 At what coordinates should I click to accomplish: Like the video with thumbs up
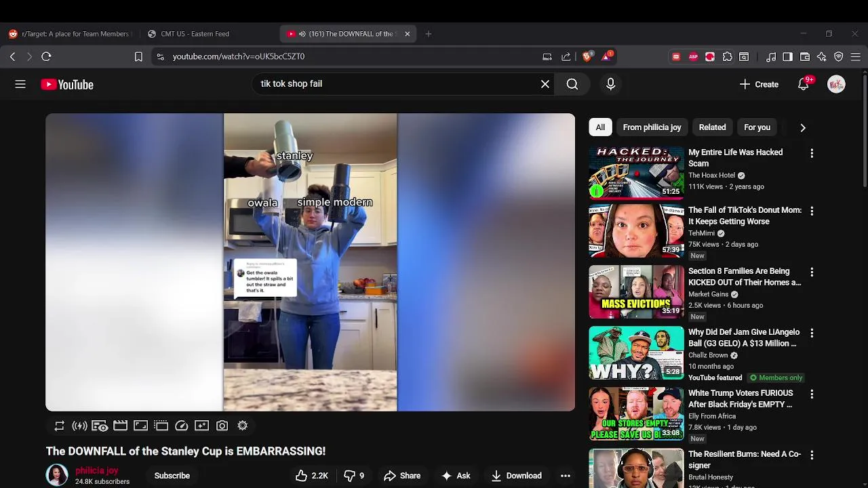coord(312,476)
